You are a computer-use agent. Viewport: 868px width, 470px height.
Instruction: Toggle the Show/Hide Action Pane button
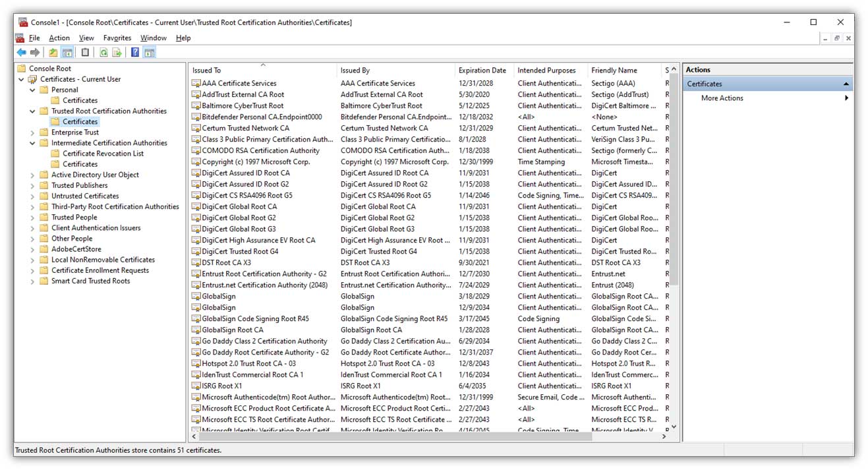pyautogui.click(x=149, y=53)
